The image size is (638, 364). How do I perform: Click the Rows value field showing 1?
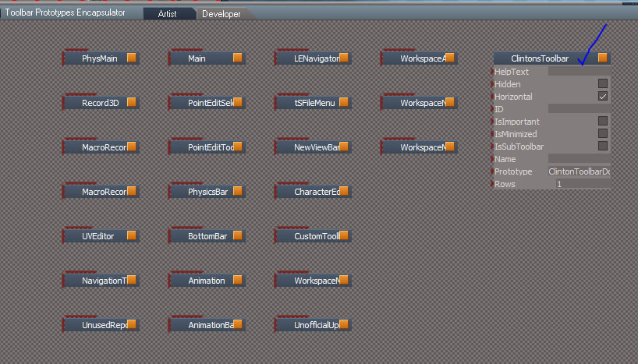point(583,184)
